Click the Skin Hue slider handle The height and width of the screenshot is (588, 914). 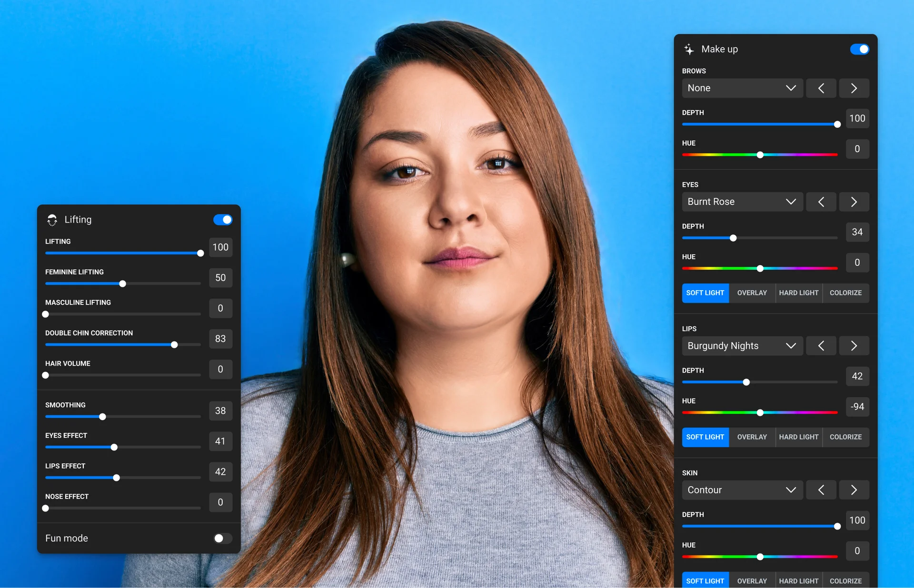(x=760, y=557)
